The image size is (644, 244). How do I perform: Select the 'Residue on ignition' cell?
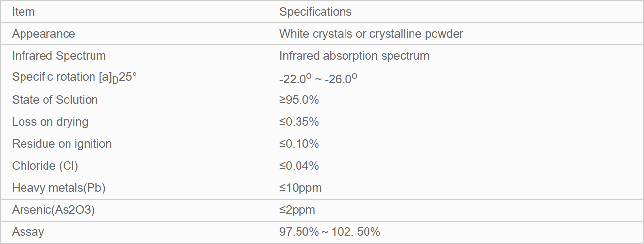pos(62,144)
